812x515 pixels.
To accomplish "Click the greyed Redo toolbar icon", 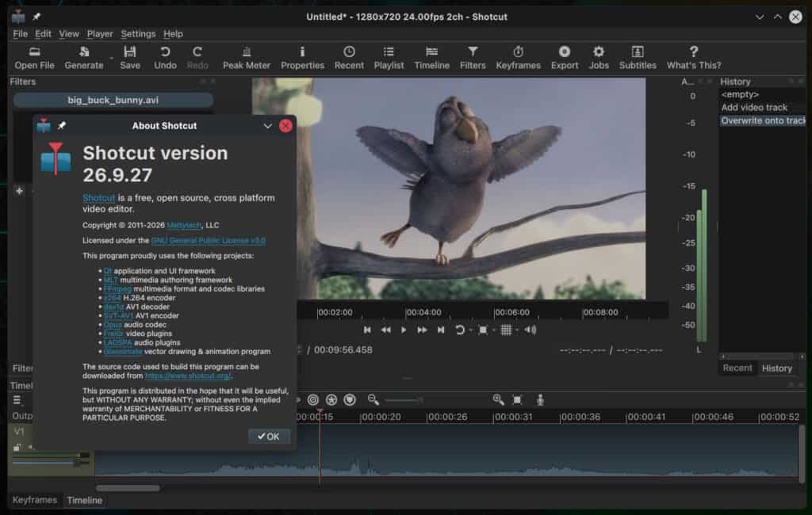I will [x=197, y=58].
